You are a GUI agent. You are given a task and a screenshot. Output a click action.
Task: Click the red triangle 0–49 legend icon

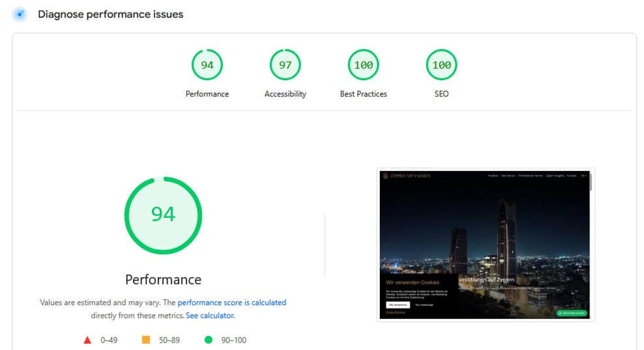[x=87, y=340]
